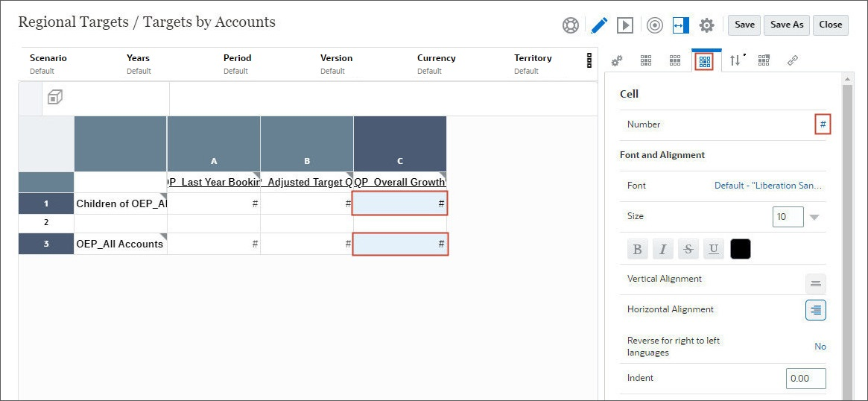Expand the font Size dropdown arrow
The width and height of the screenshot is (868, 401).
[814, 217]
